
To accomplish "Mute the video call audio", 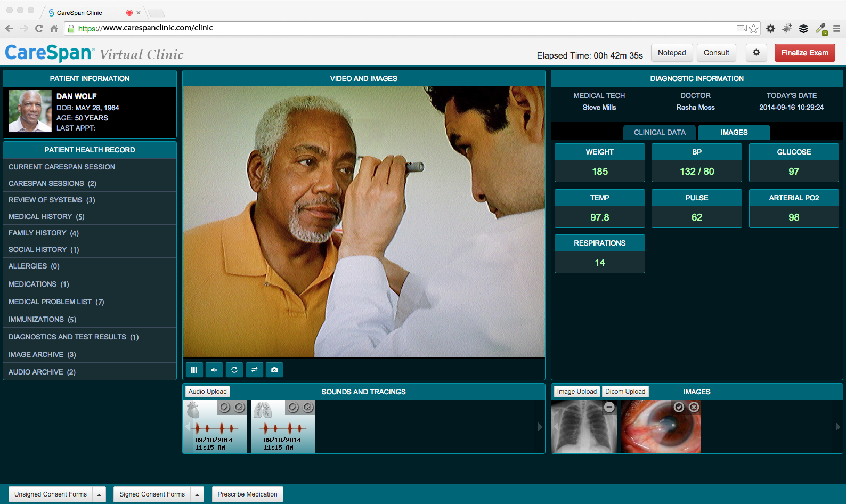I will (x=214, y=370).
